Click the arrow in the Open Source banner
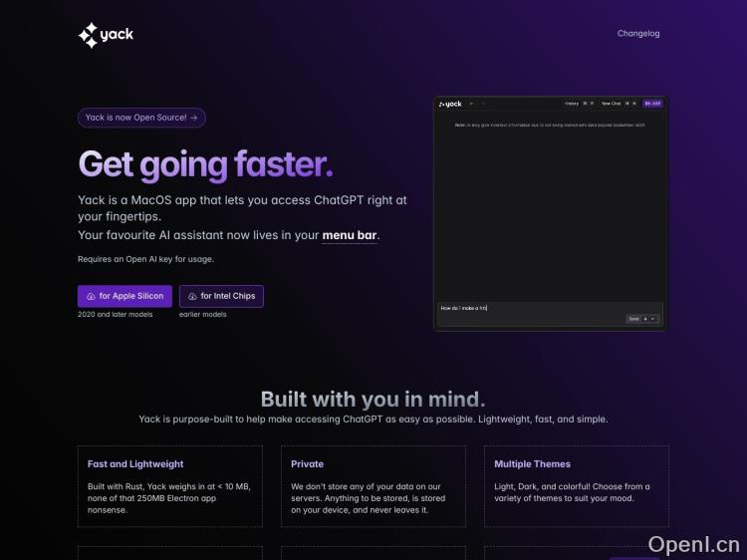Viewport: 747px width, 560px height. (x=193, y=118)
